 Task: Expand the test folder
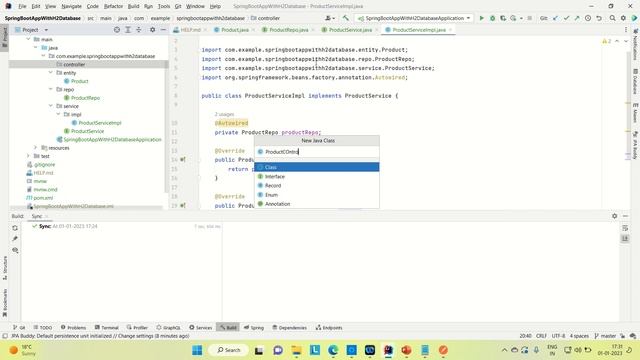tap(28, 156)
